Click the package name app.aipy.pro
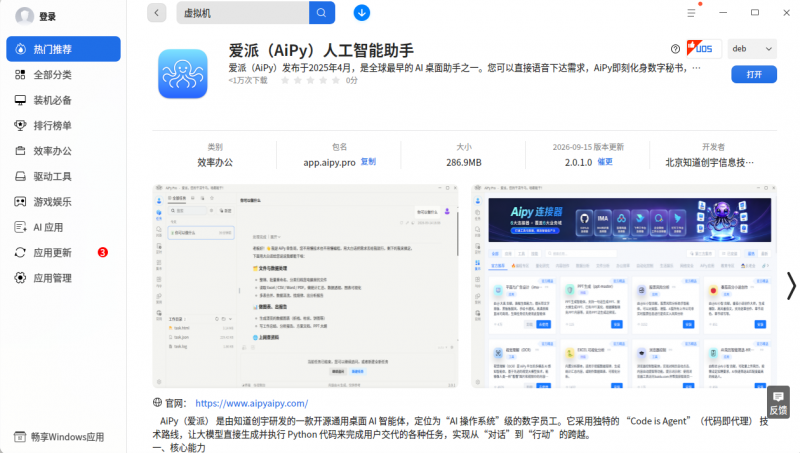This screenshot has height=453, width=800. click(329, 163)
